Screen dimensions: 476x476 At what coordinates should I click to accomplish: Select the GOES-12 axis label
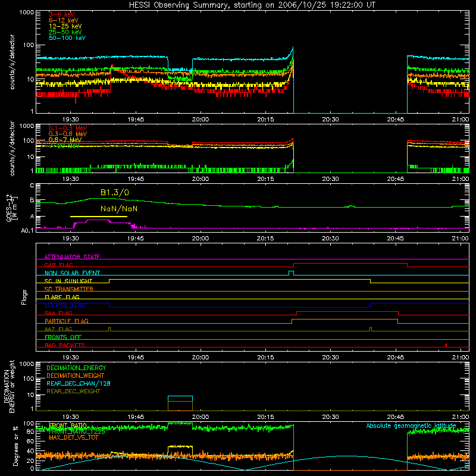12,208
